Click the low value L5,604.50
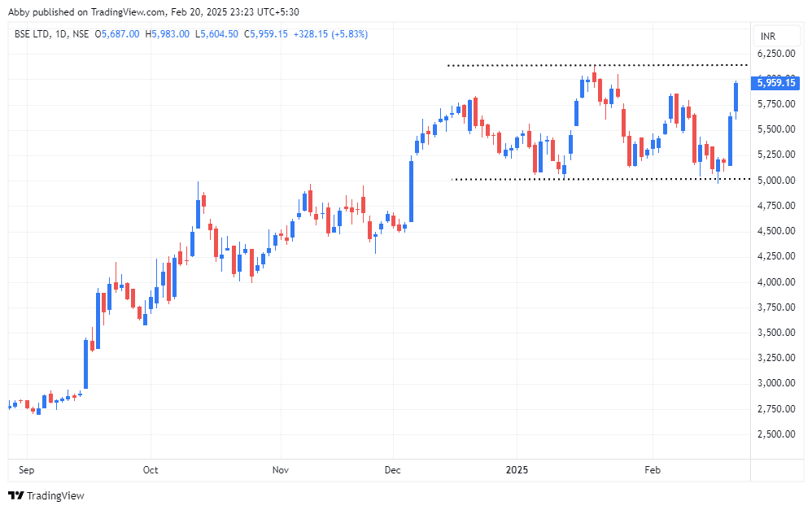812x510 pixels. pos(216,34)
